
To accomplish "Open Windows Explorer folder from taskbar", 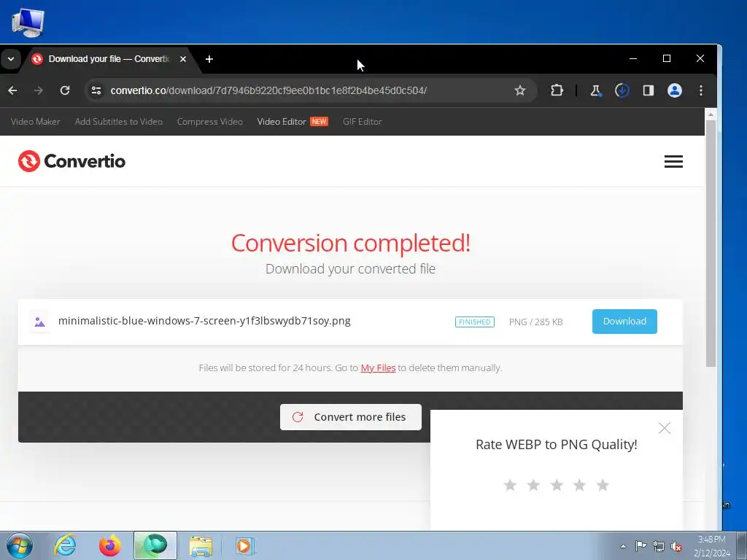I will [201, 545].
